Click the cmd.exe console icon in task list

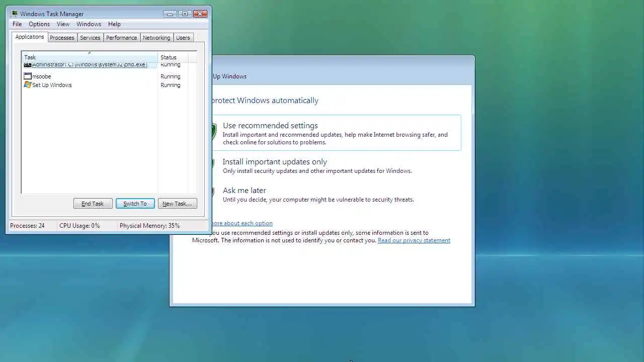pyautogui.click(x=28, y=65)
